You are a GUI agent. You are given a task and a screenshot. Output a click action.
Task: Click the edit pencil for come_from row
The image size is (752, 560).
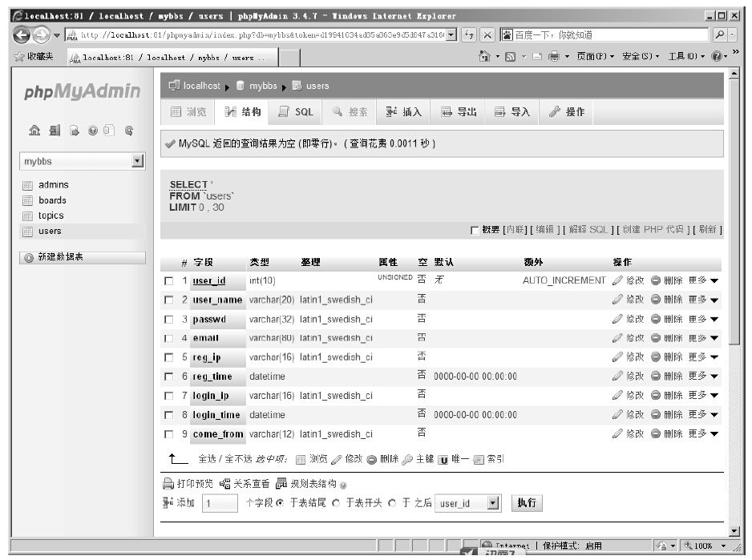click(617, 434)
